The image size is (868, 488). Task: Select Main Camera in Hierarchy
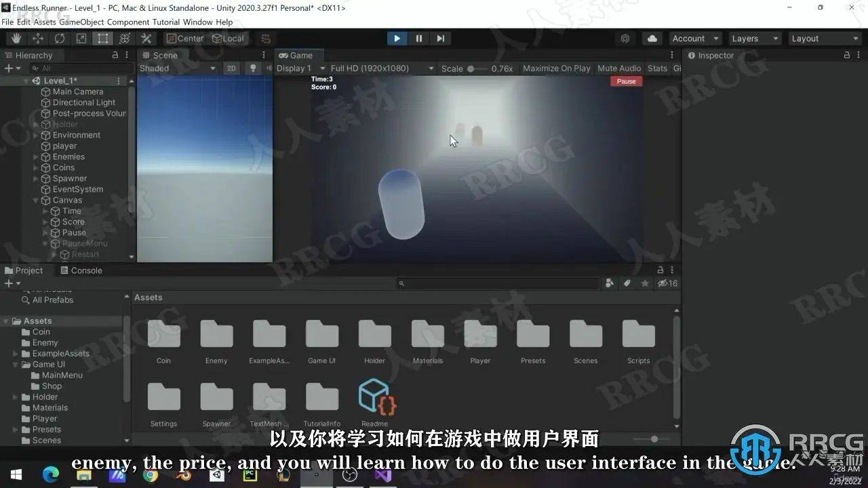(x=78, y=91)
